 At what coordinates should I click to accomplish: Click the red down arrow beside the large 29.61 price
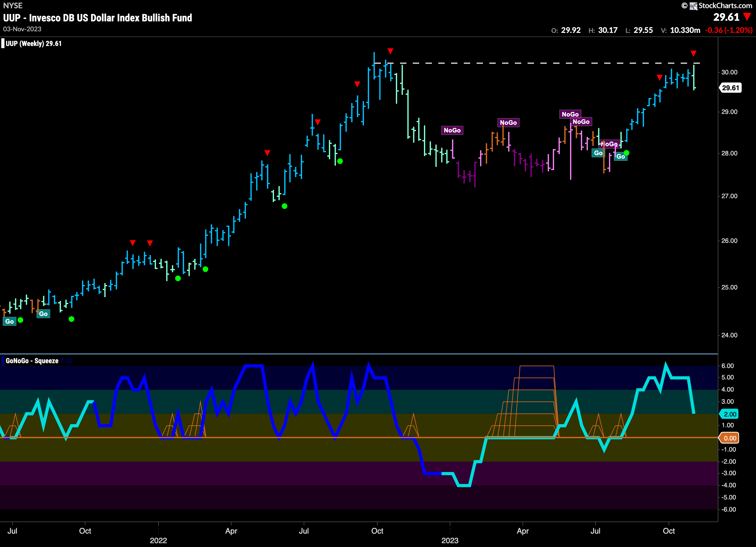click(747, 17)
